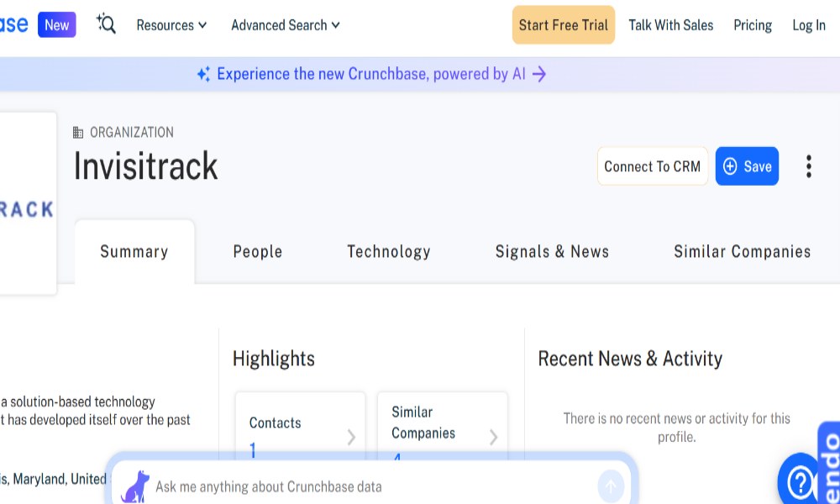
Task: Click the banner arrow icon
Action: pyautogui.click(x=539, y=74)
